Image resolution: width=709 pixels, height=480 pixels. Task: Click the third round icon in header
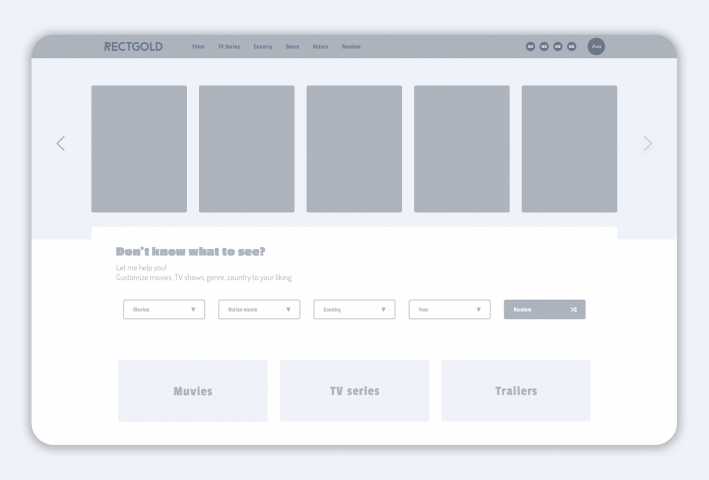point(558,47)
